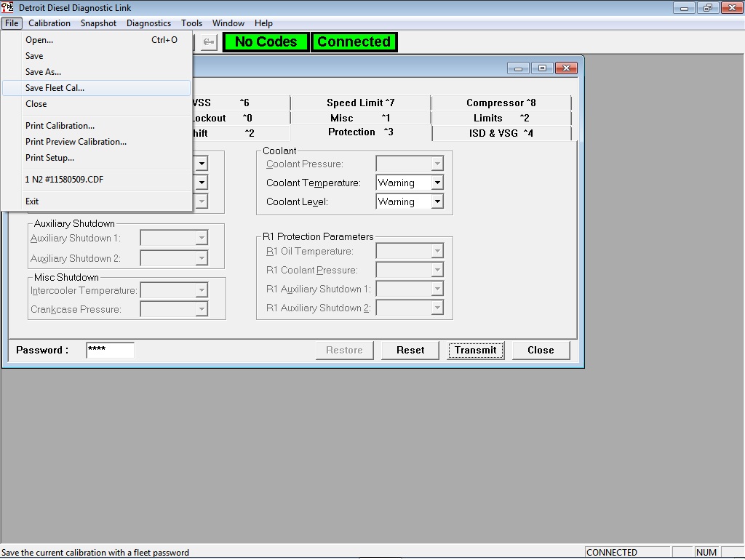
Task: Click the Detroit Diesel title bar icon
Action: pyautogui.click(x=7, y=7)
